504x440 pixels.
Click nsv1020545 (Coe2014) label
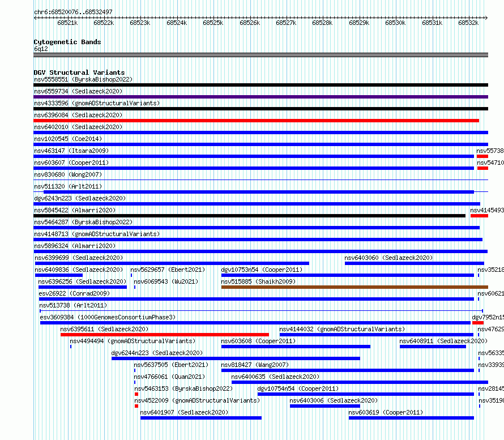point(68,139)
